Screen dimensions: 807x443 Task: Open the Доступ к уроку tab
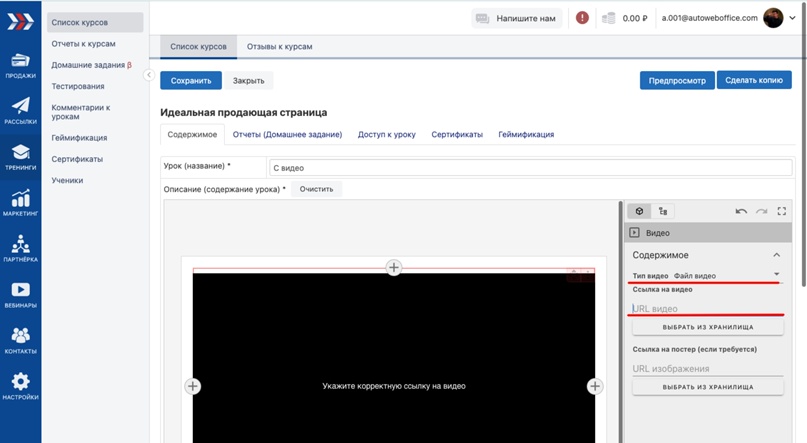[387, 134]
